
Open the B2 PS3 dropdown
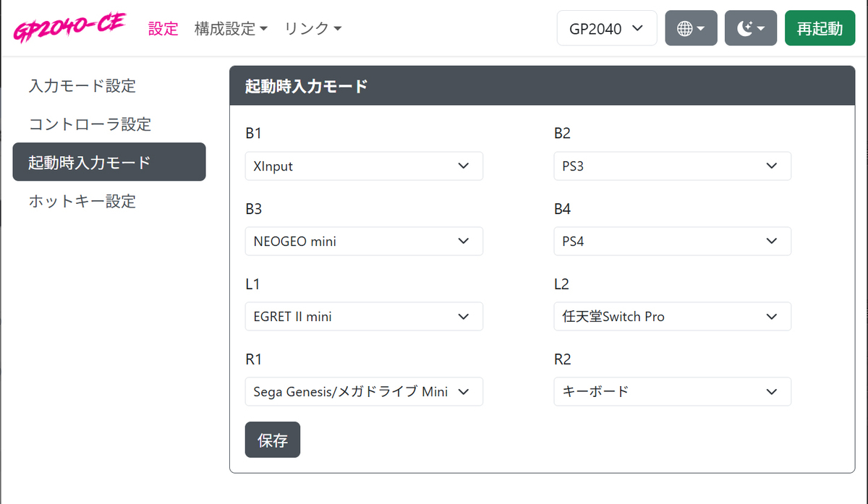coord(673,166)
